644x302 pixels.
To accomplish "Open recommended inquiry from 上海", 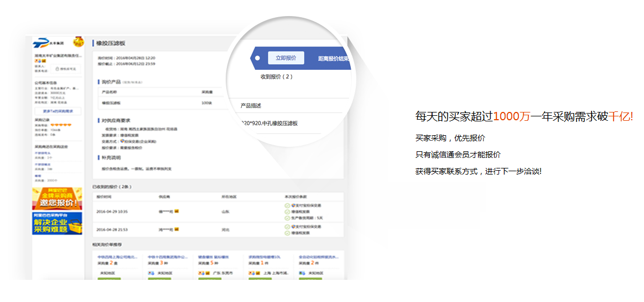I will point(268,257).
